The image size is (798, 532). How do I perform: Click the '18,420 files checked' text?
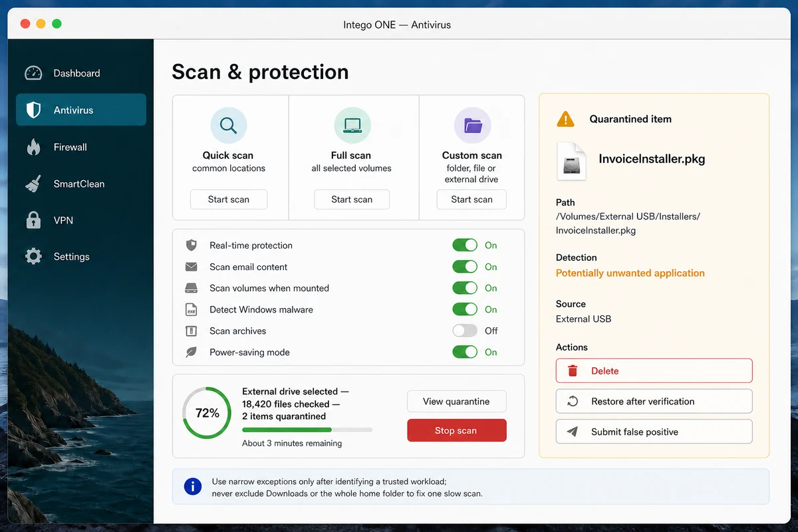286,404
